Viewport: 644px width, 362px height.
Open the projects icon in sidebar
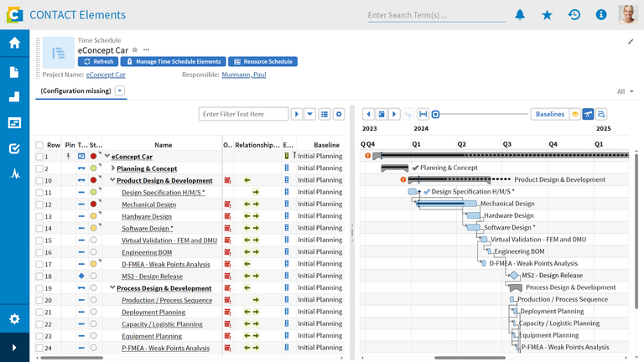(x=15, y=122)
